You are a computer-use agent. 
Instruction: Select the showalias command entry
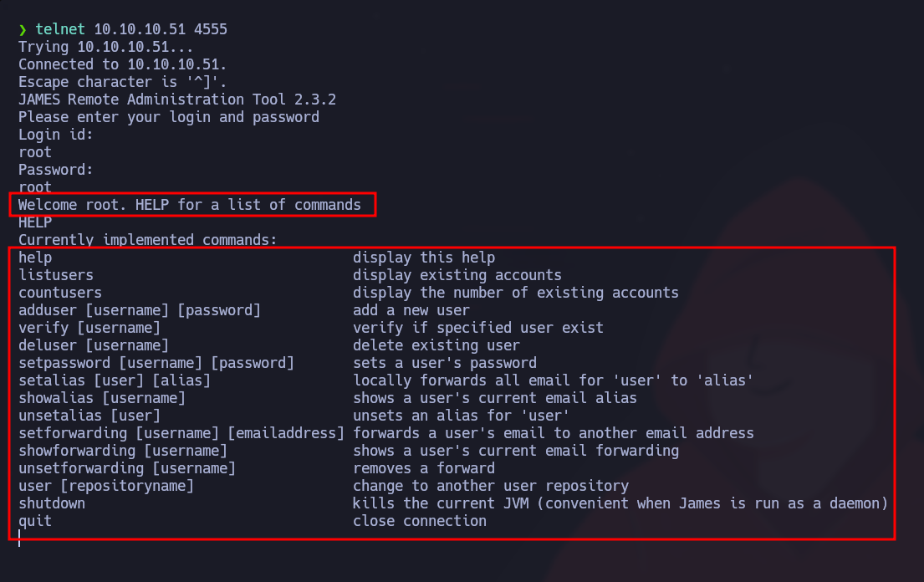point(102,398)
